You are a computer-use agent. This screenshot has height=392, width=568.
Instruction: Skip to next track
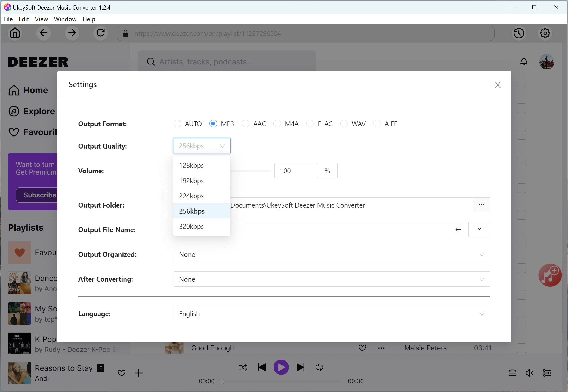[300, 367]
